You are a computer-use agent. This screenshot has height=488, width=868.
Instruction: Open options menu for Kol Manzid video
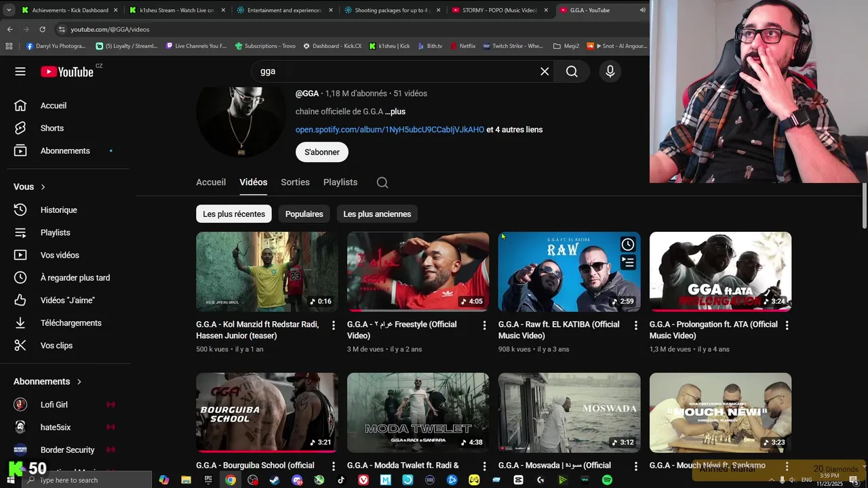(x=333, y=325)
